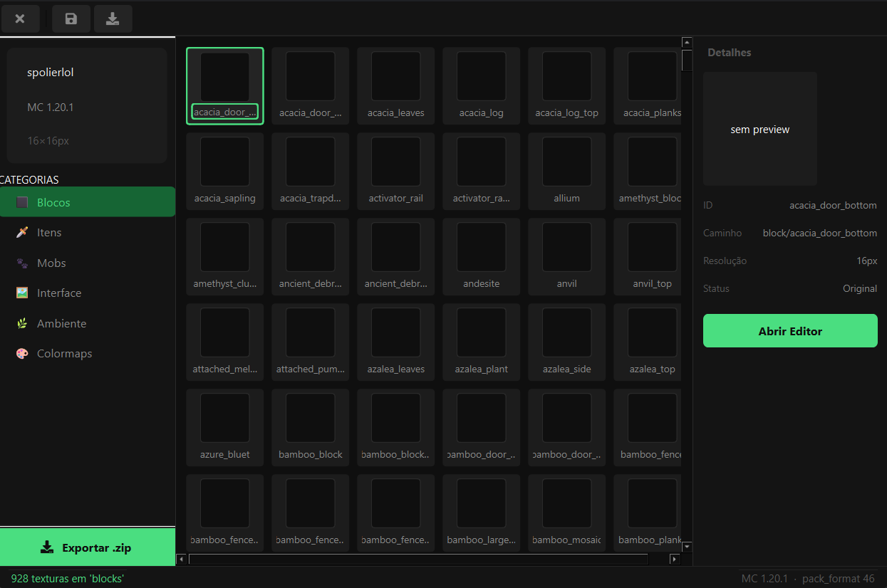Select the azalea_leaves texture tile

pos(396,342)
